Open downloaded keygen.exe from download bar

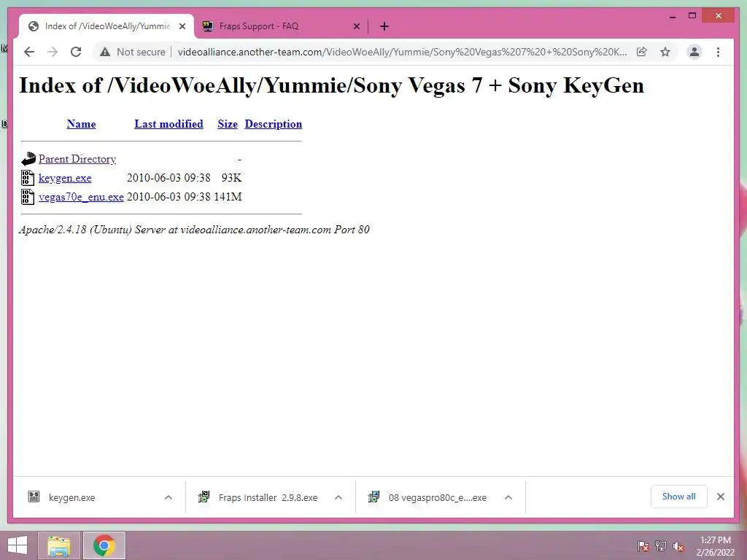pos(71,497)
